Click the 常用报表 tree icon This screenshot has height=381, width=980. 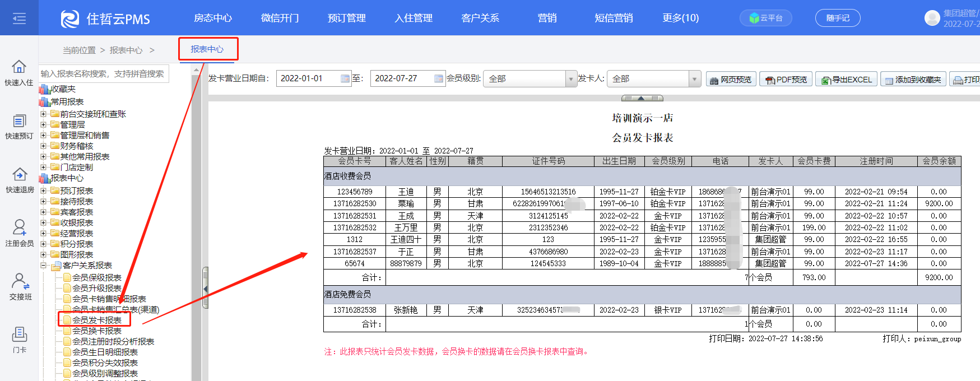tap(44, 102)
